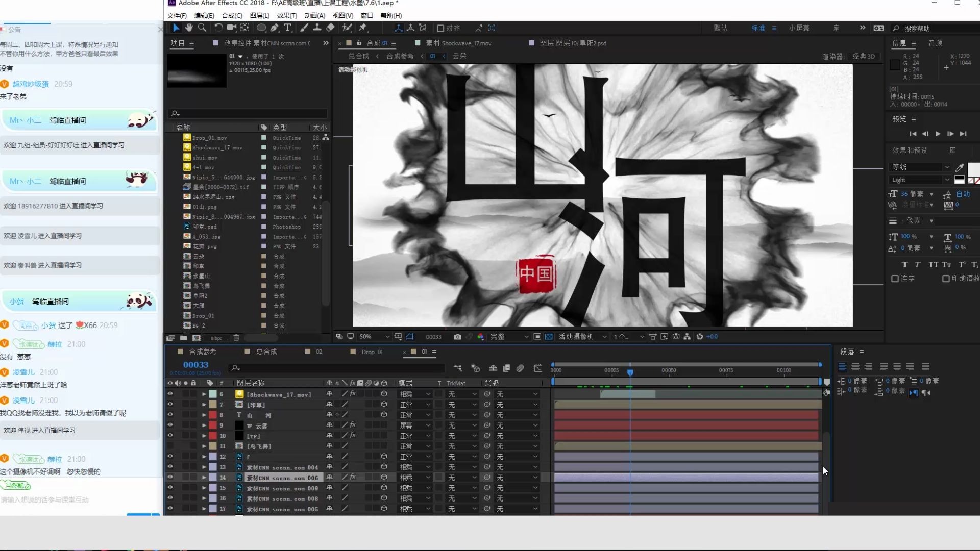Toggle Frame Blending switch in timeline header

click(506, 368)
